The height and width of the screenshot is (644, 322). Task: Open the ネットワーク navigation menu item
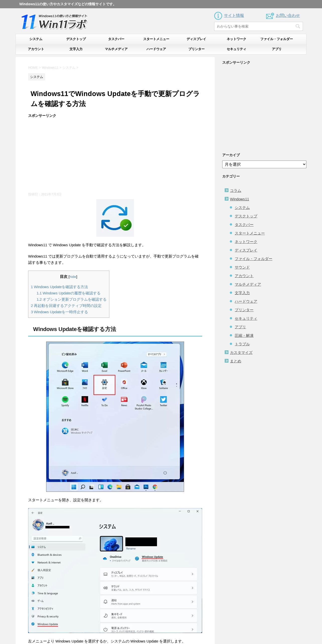pos(236,39)
